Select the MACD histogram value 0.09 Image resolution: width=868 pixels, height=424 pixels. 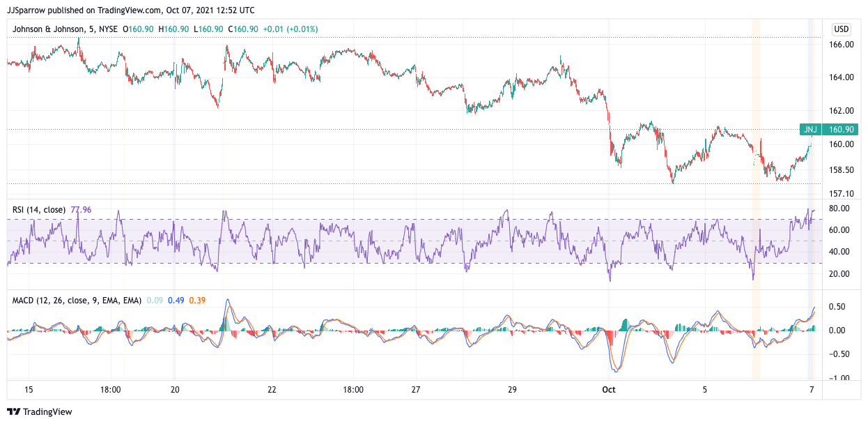click(x=153, y=301)
